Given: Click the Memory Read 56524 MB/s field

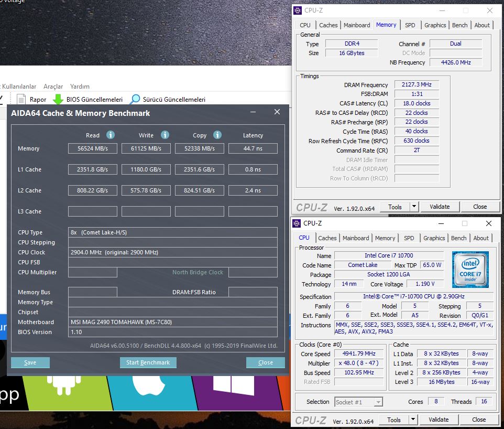Looking at the screenshot, I should tap(93, 148).
